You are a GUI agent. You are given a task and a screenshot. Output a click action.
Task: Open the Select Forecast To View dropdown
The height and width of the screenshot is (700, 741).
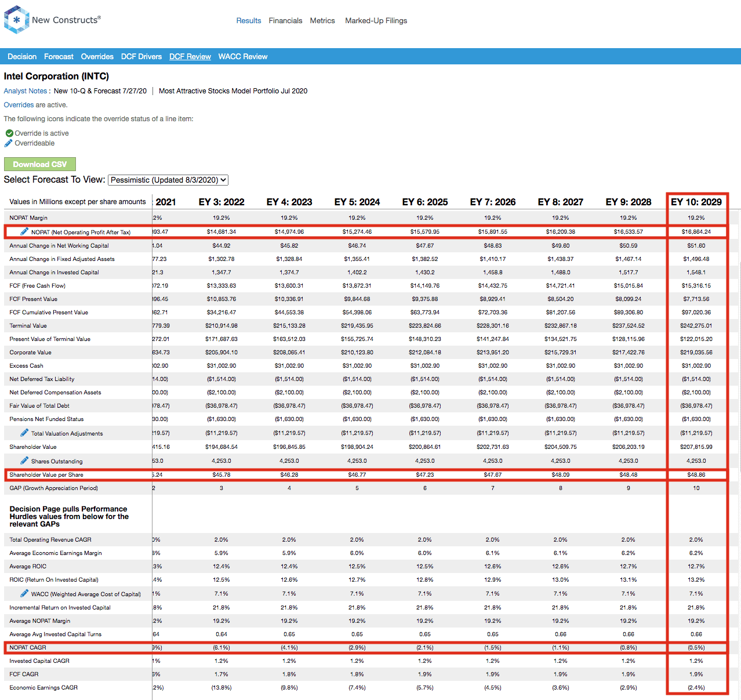[168, 180]
